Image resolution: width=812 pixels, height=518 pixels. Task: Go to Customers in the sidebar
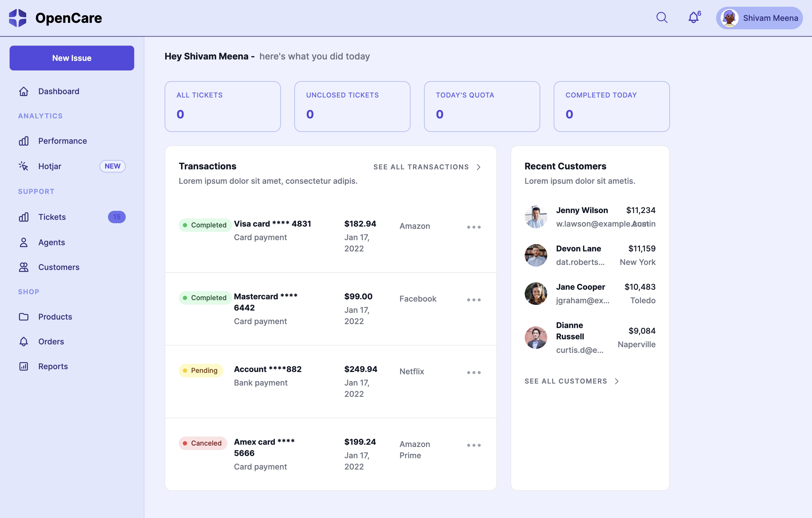(59, 267)
